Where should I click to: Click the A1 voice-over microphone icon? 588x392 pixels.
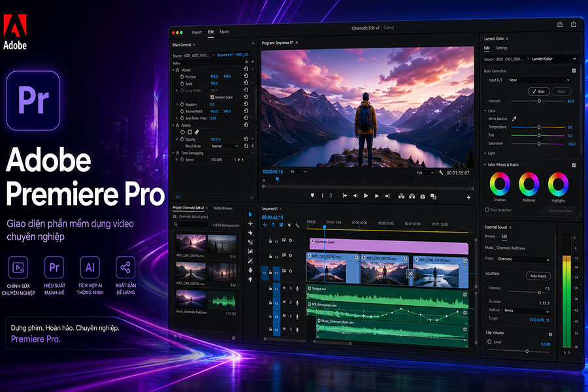coord(297,289)
